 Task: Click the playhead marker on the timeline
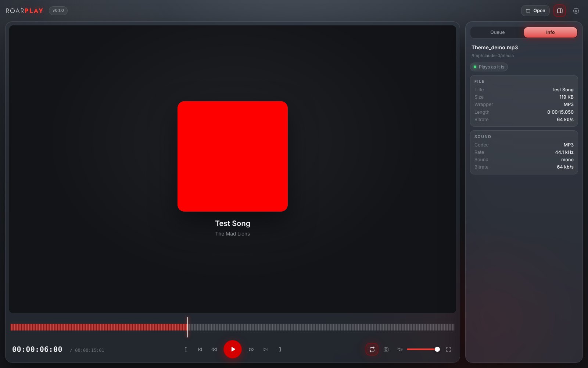(x=188, y=327)
